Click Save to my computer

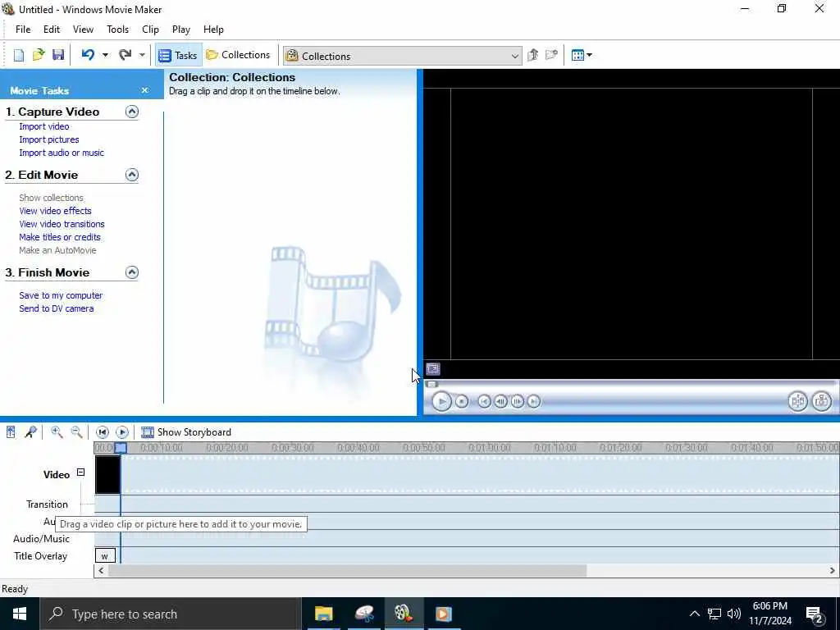pyautogui.click(x=61, y=295)
